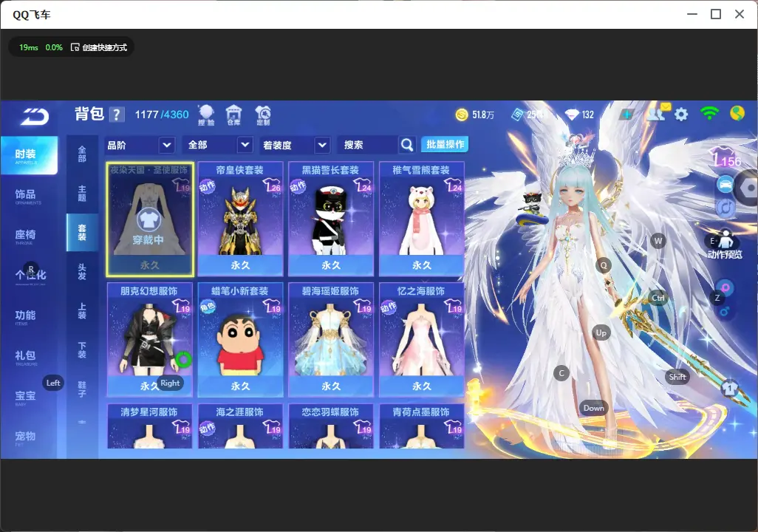Viewport: 758px width, 532px height.
Task: Select the 清梦星河服饰 outfit card
Action: point(150,426)
